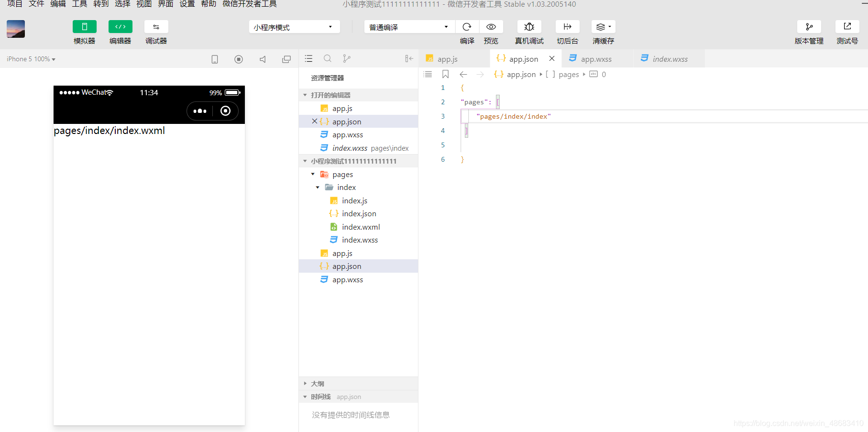Collapse the 打开的编辑器 section
Screen dimensions: 868x432
359,95
